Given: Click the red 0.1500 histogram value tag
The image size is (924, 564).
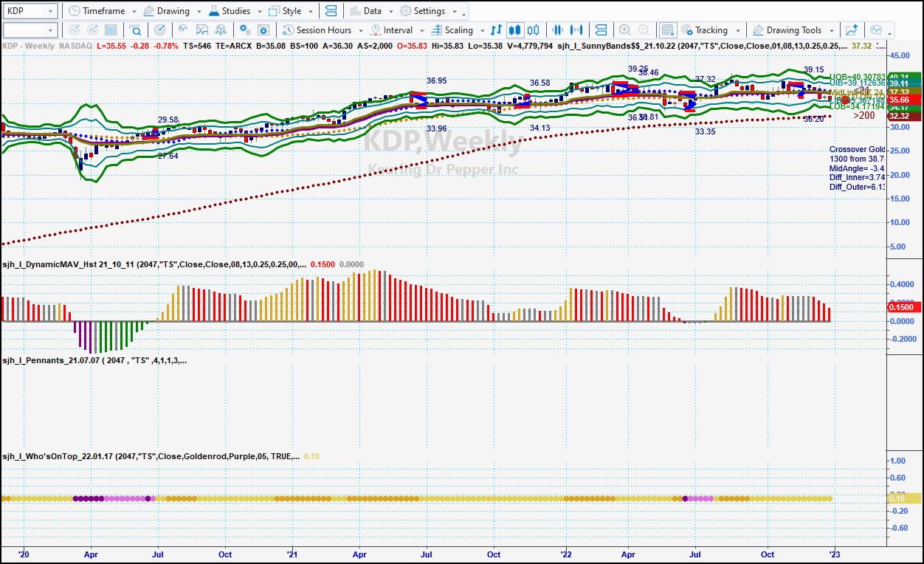Looking at the screenshot, I should [904, 307].
